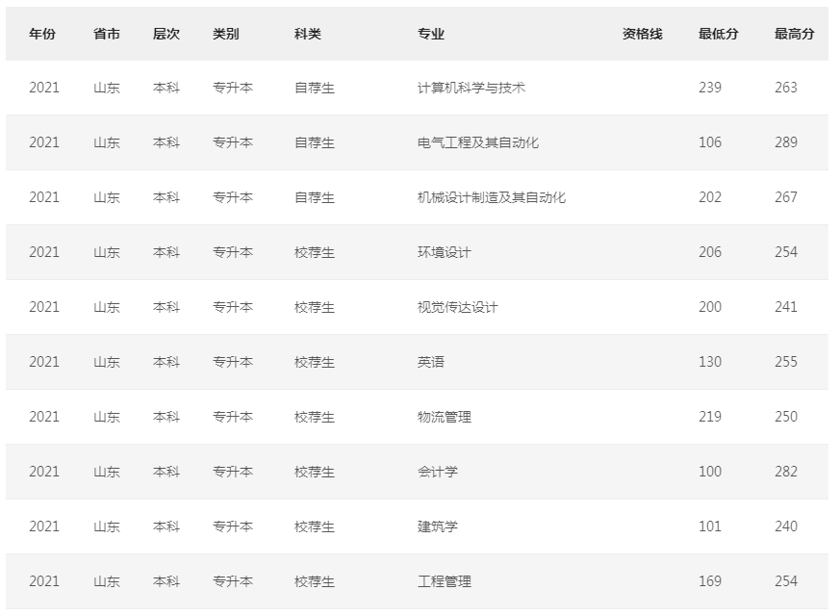Viewport: 840px width, 616px height.
Task: Click the 年份 column header
Action: 42,34
